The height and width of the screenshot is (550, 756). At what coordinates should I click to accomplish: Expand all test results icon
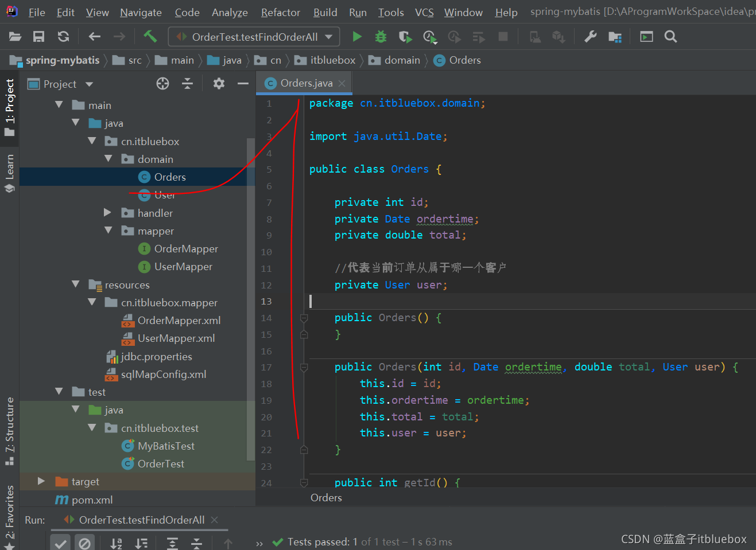pyautogui.click(x=172, y=543)
